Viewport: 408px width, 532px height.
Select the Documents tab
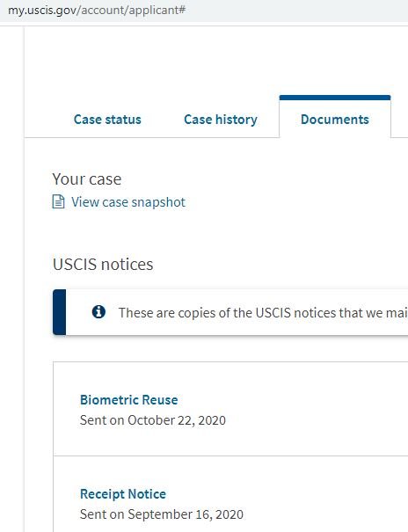click(335, 120)
